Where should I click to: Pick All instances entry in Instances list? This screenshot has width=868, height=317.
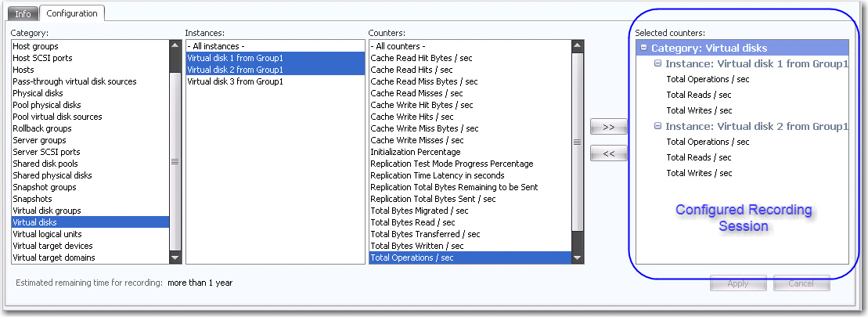[216, 46]
